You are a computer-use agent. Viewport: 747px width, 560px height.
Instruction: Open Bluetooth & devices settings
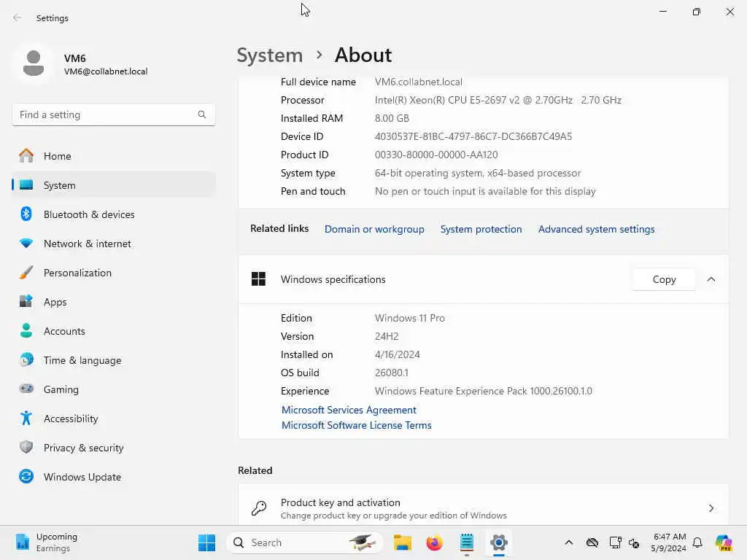point(113,214)
